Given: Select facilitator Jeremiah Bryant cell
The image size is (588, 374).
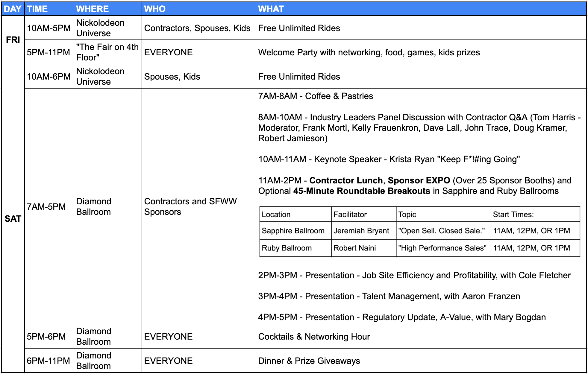Looking at the screenshot, I should (361, 231).
